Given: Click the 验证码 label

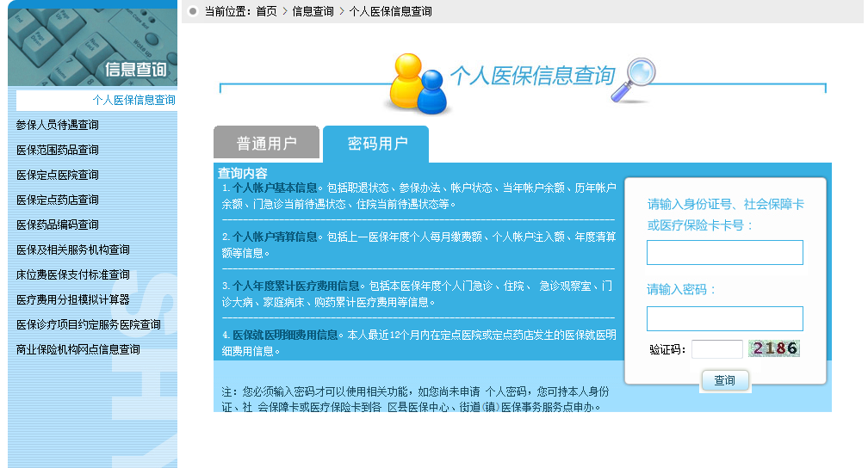Looking at the screenshot, I should click(x=667, y=349).
